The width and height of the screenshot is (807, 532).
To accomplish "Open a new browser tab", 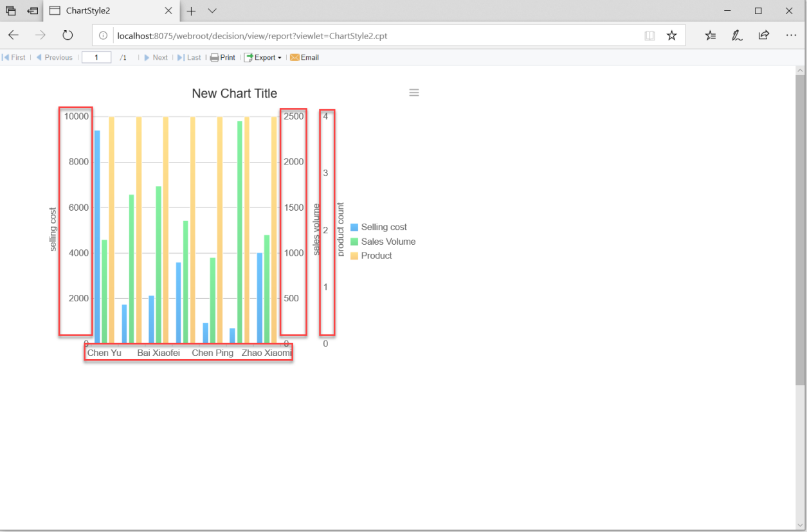I will (192, 11).
